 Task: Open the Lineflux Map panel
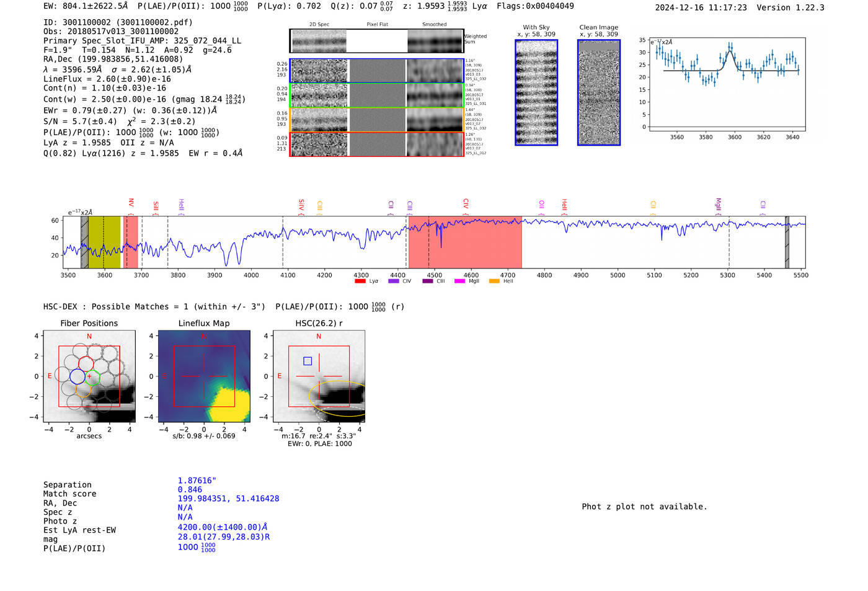[x=204, y=376]
